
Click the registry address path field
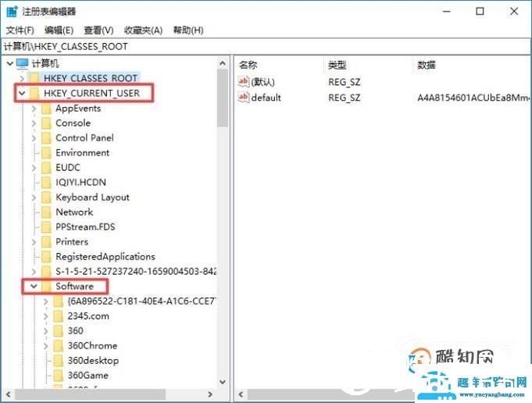[x=266, y=47]
